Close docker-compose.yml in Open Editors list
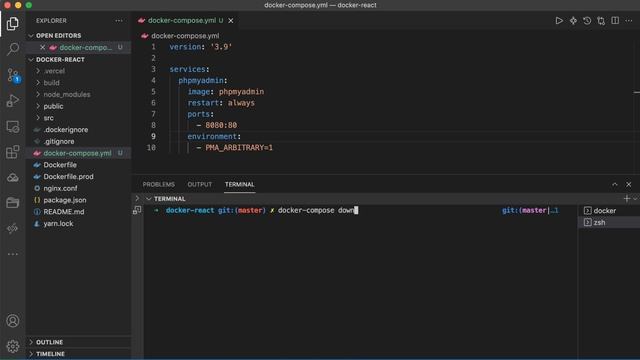The height and width of the screenshot is (360, 640). click(42, 47)
